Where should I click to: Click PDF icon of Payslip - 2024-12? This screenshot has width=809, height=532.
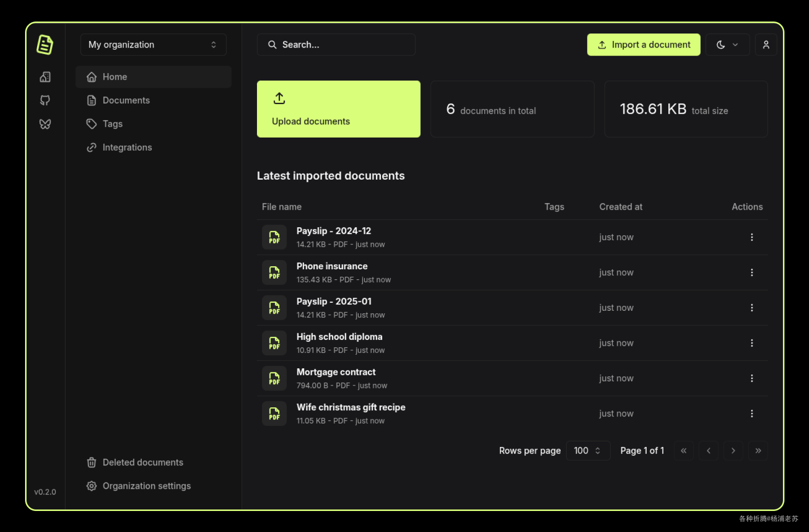tap(275, 237)
